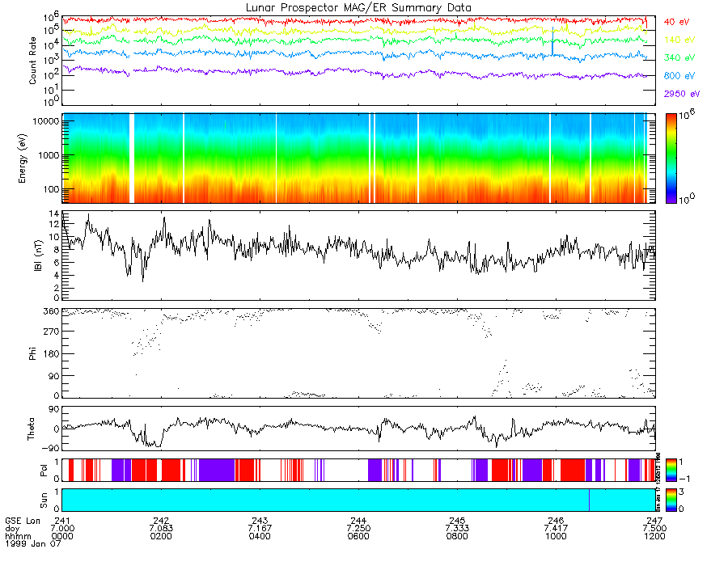Screen dimensions: 728x566
Task: Click the '14' tick on |B| axis
Action: pyautogui.click(x=54, y=214)
